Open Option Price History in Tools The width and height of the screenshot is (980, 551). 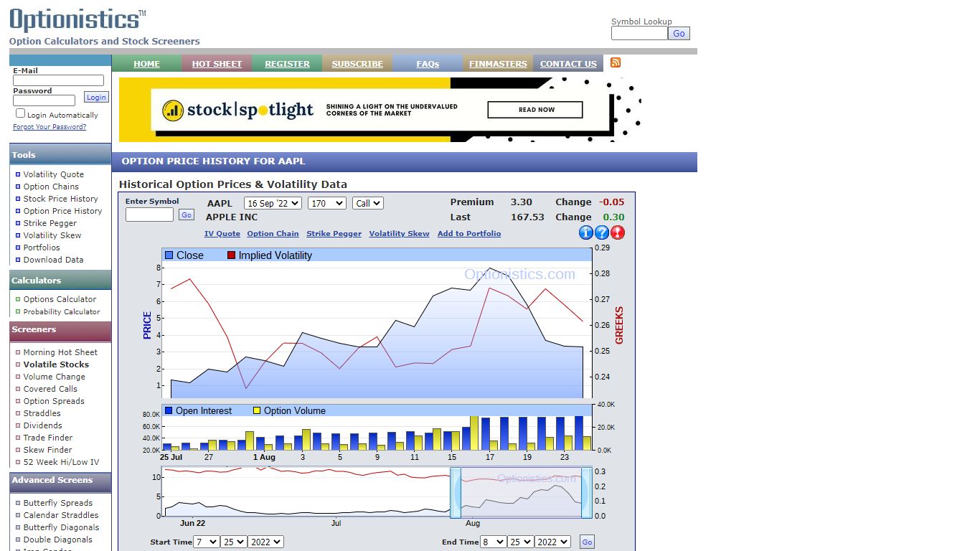[62, 211]
